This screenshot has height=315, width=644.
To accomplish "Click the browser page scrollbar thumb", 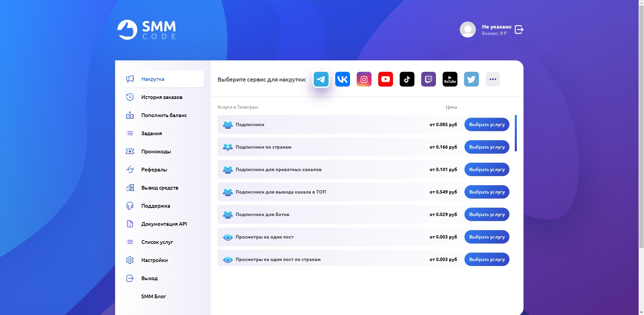I will coord(641,127).
